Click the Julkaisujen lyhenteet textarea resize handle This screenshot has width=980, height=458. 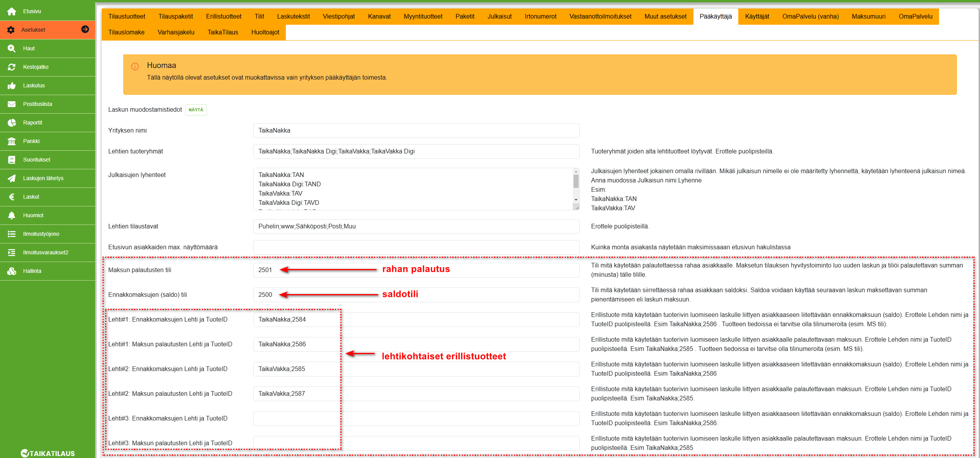[577, 207]
